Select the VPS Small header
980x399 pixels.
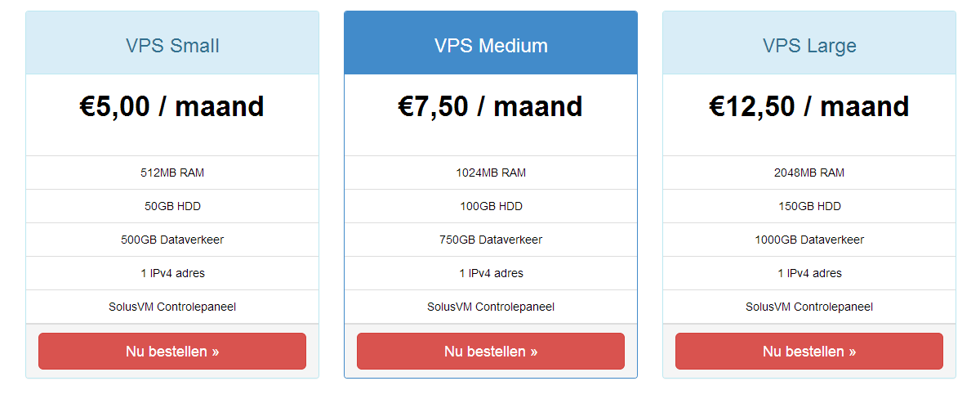point(172,45)
